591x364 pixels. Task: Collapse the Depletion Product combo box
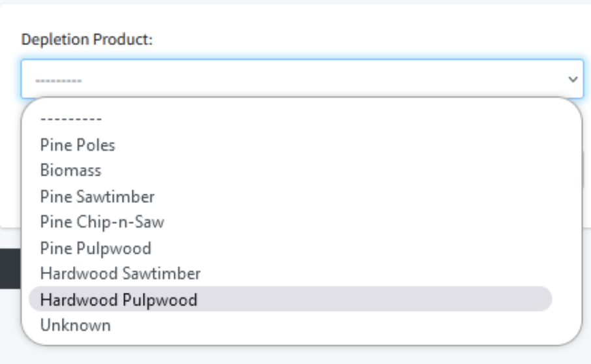tap(301, 79)
